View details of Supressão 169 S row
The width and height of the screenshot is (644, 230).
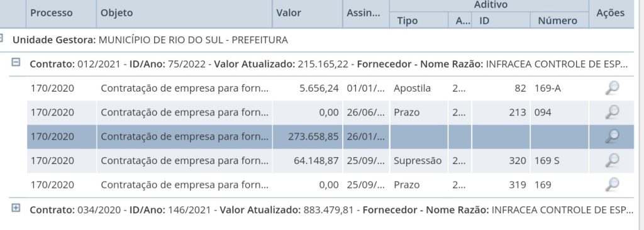pyautogui.click(x=612, y=161)
